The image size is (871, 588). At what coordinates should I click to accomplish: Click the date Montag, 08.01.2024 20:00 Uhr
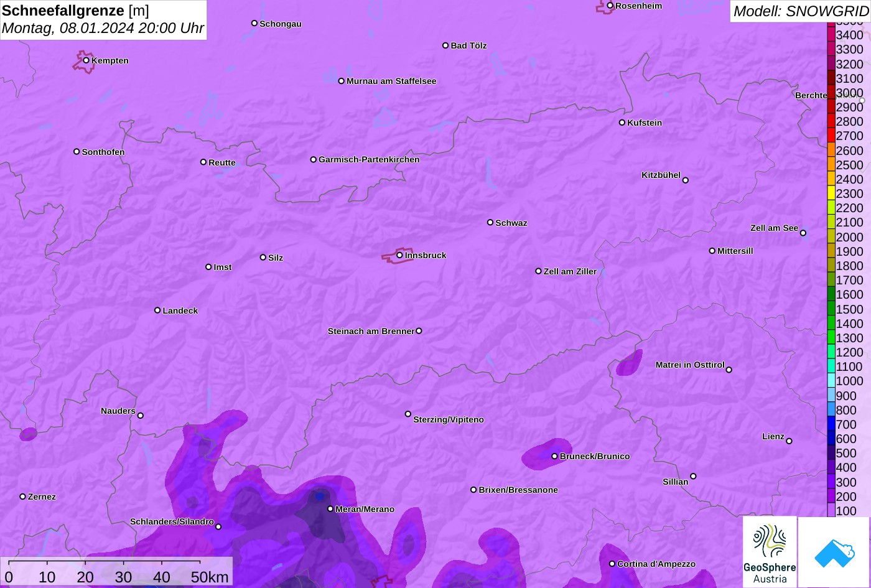tap(103, 28)
